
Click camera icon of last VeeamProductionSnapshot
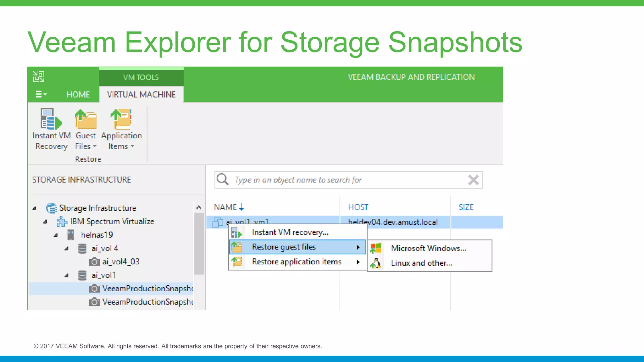pyautogui.click(x=94, y=302)
